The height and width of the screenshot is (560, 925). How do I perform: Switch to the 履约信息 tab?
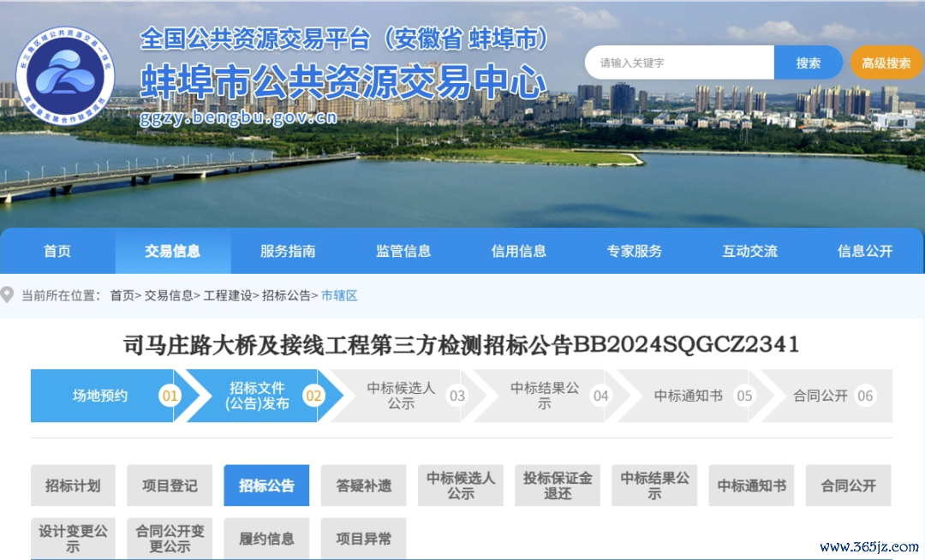point(266,539)
